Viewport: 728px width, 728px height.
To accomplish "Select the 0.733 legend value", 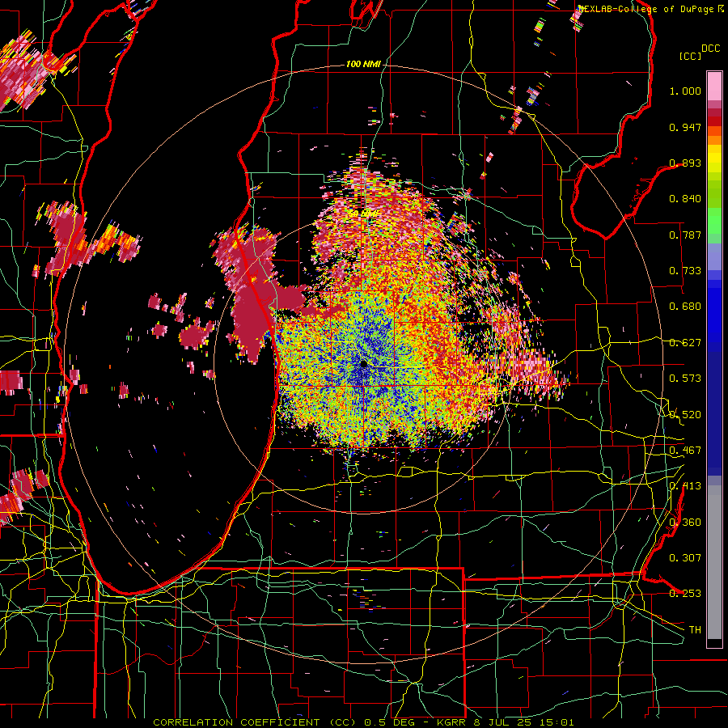I will (x=685, y=271).
